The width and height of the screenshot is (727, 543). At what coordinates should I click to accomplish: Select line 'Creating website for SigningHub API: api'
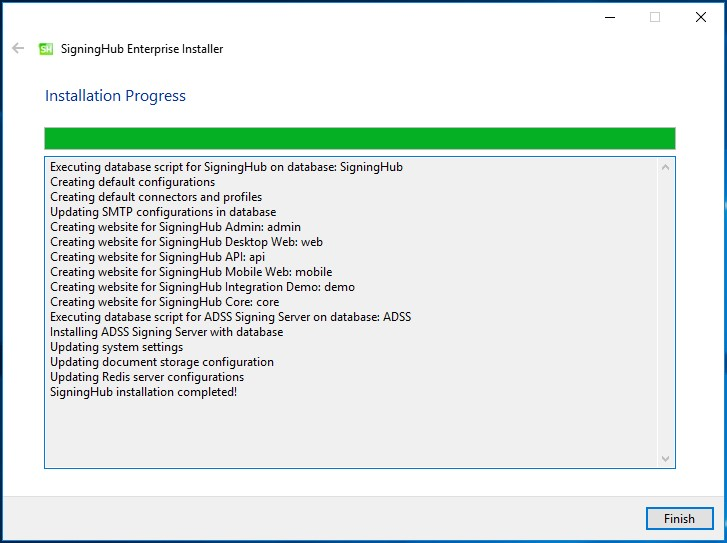pos(158,257)
